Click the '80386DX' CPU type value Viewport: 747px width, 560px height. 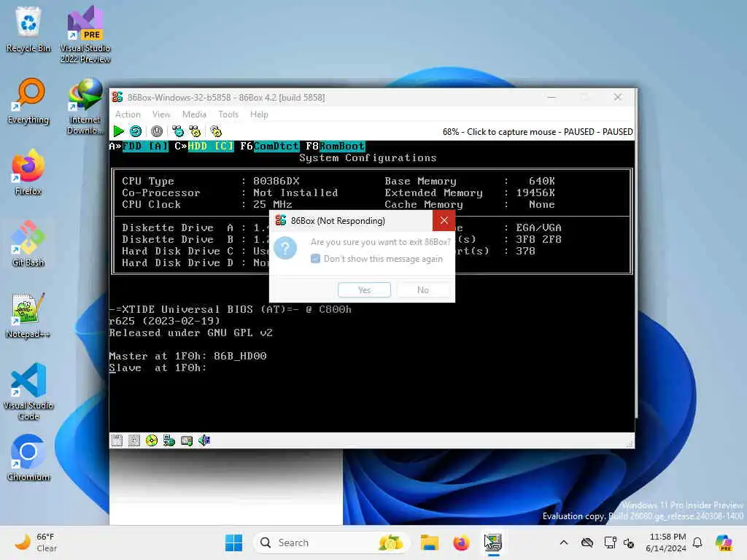click(276, 182)
